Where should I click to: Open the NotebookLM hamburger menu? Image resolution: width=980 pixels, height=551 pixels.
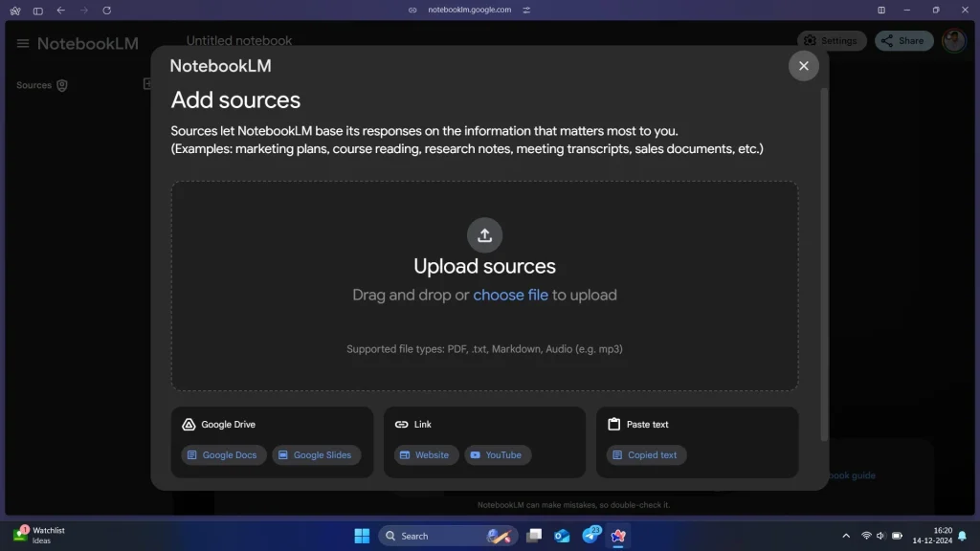tap(23, 43)
